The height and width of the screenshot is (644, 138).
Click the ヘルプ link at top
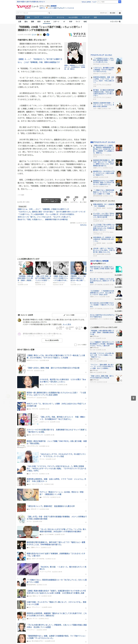click(x=94, y=2)
